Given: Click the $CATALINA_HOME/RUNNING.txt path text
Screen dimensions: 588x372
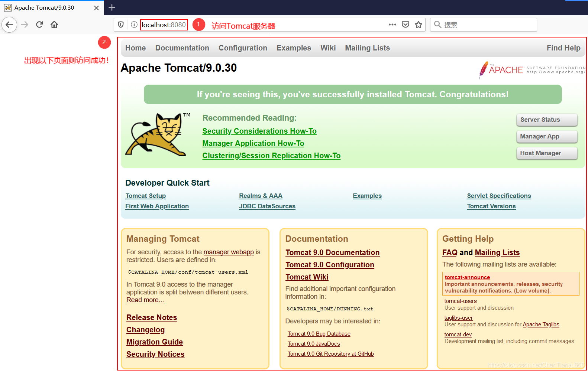Looking at the screenshot, I should click(330, 309).
